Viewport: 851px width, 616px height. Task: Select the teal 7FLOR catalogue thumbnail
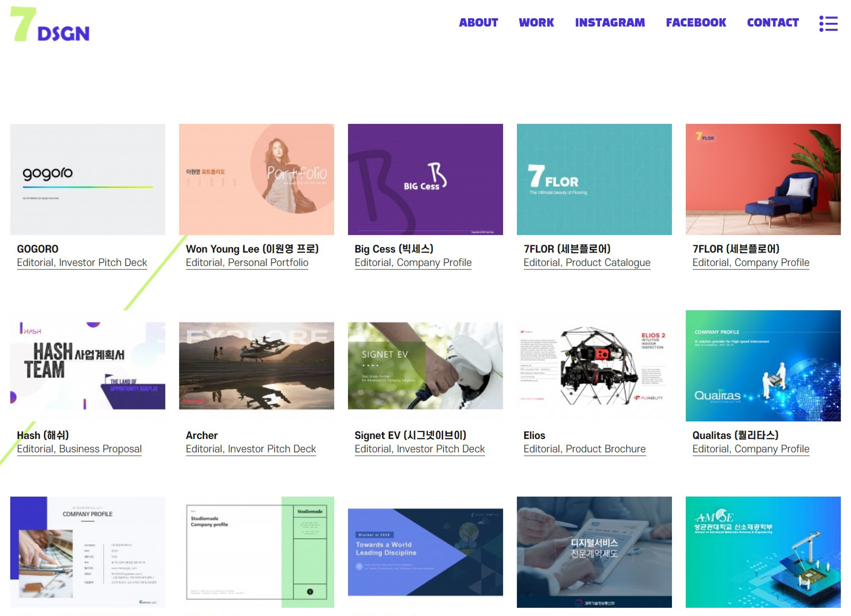click(x=594, y=179)
